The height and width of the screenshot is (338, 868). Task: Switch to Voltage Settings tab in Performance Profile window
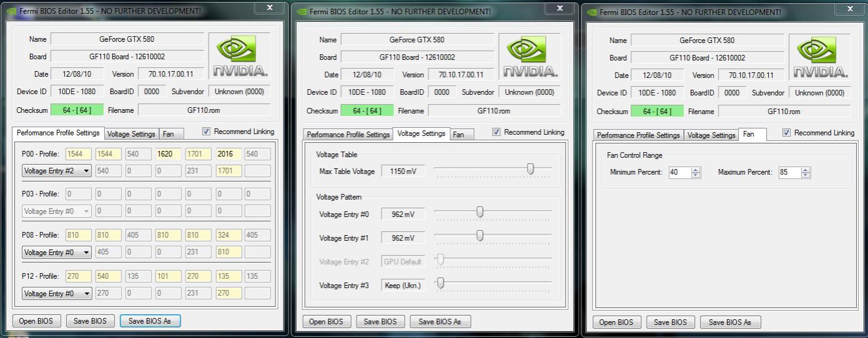(131, 134)
